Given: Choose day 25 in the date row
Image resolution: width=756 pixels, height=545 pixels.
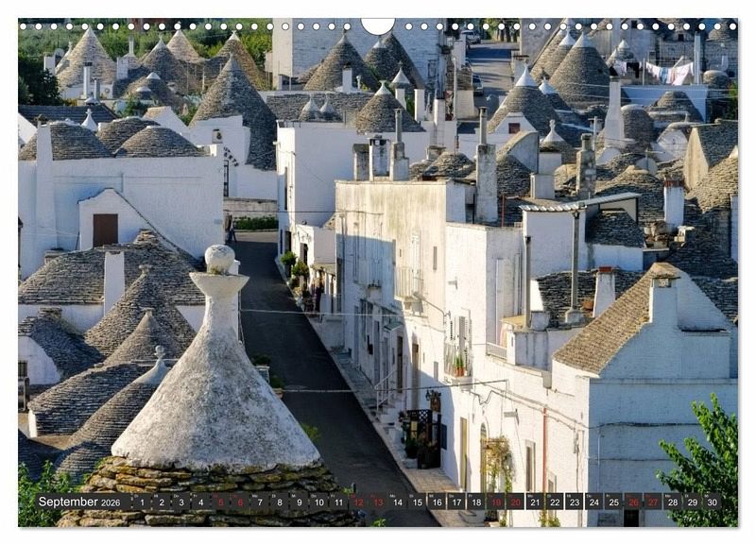Looking at the screenshot, I should coord(613,502).
